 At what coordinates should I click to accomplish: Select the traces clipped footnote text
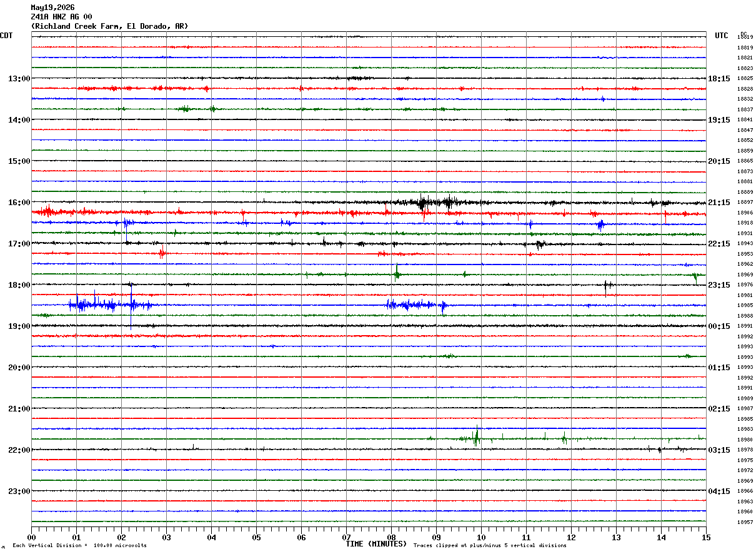pos(490,545)
